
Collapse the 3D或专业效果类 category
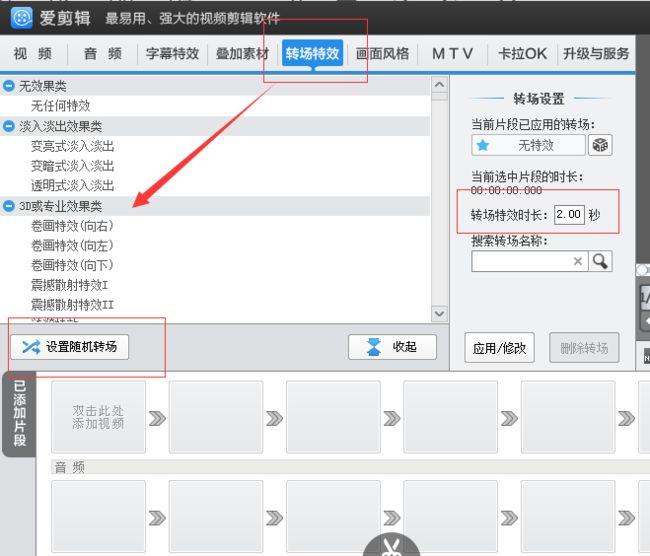(9, 206)
